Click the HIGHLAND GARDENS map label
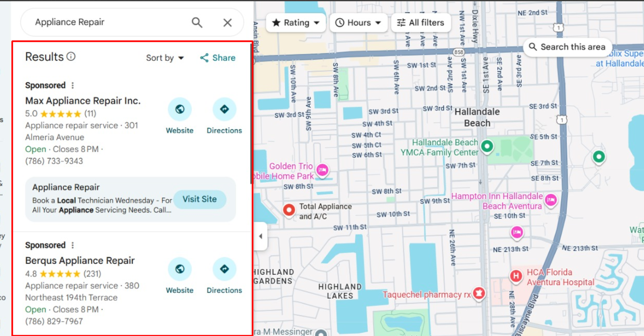 [x=274, y=276]
